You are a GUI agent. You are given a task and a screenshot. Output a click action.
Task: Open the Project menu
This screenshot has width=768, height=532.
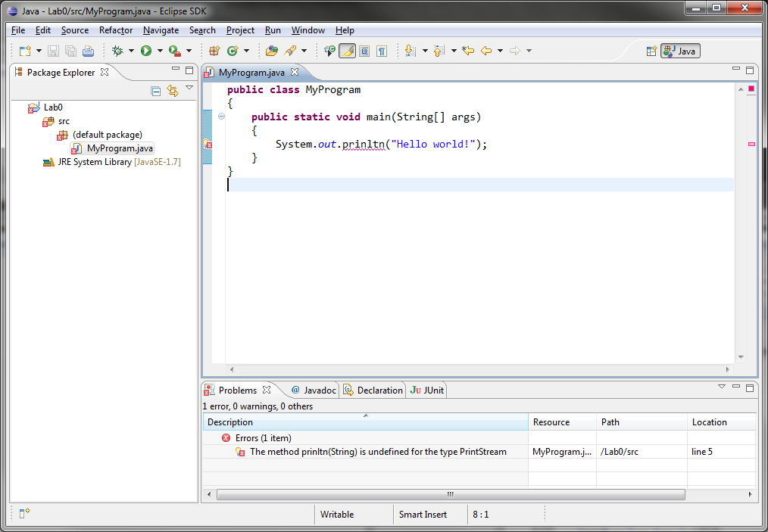click(240, 30)
